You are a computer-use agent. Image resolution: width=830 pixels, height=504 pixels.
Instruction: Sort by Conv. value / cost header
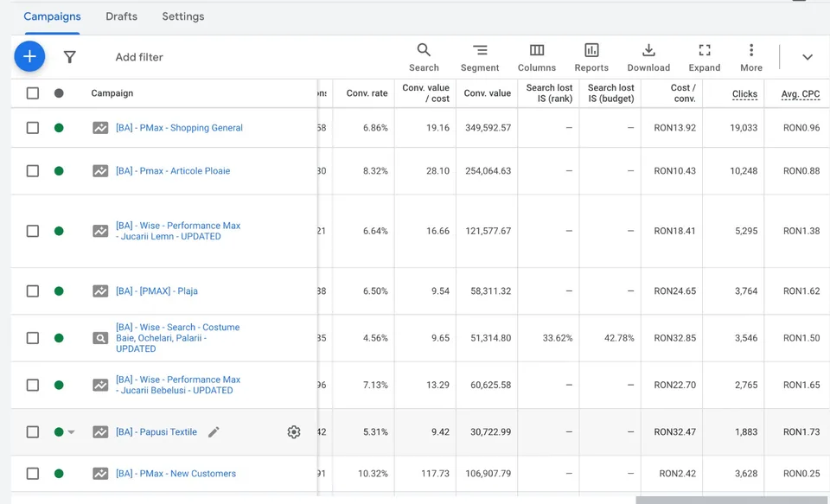pyautogui.click(x=425, y=93)
